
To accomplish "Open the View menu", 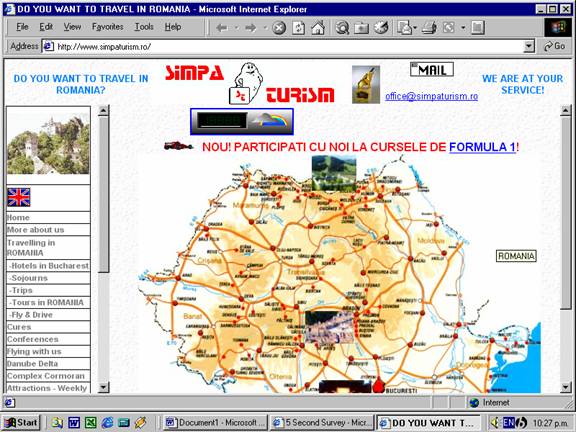I will pos(72,27).
